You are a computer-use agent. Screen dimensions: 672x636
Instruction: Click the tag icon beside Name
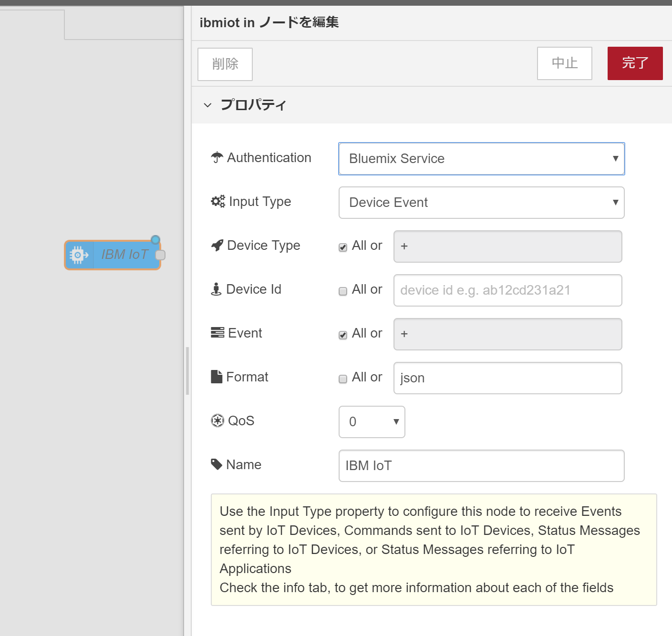(x=217, y=464)
